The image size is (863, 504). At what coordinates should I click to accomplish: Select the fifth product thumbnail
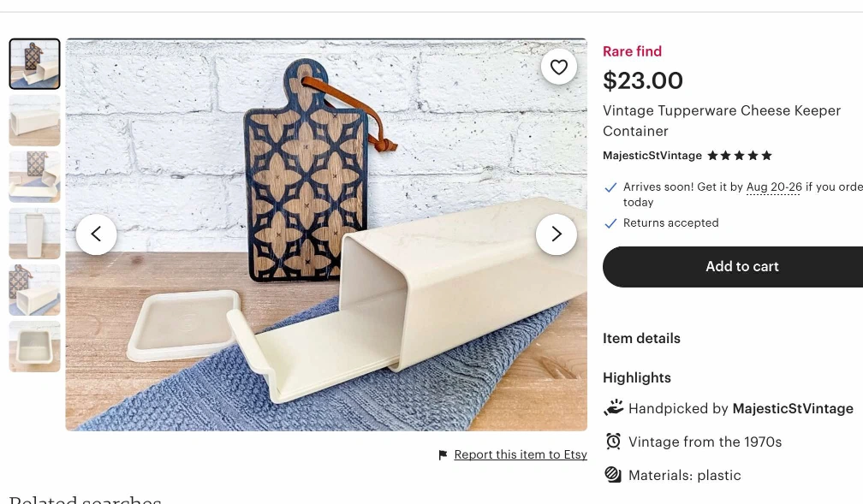[35, 290]
